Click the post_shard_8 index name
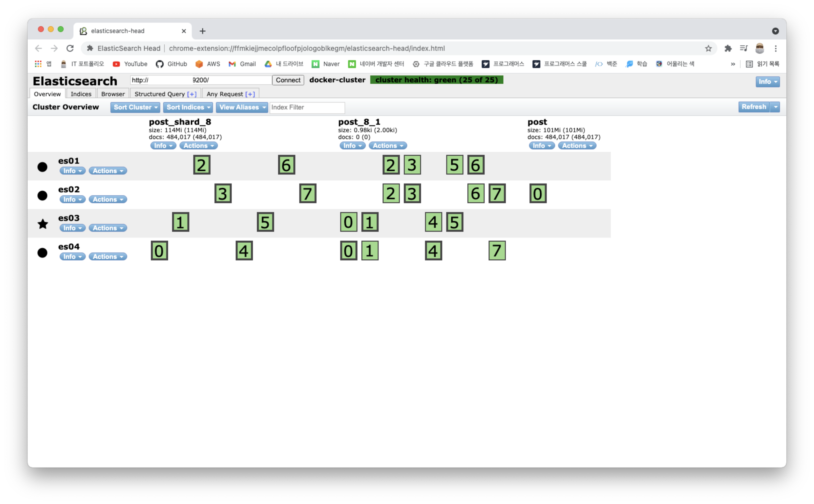 click(180, 122)
